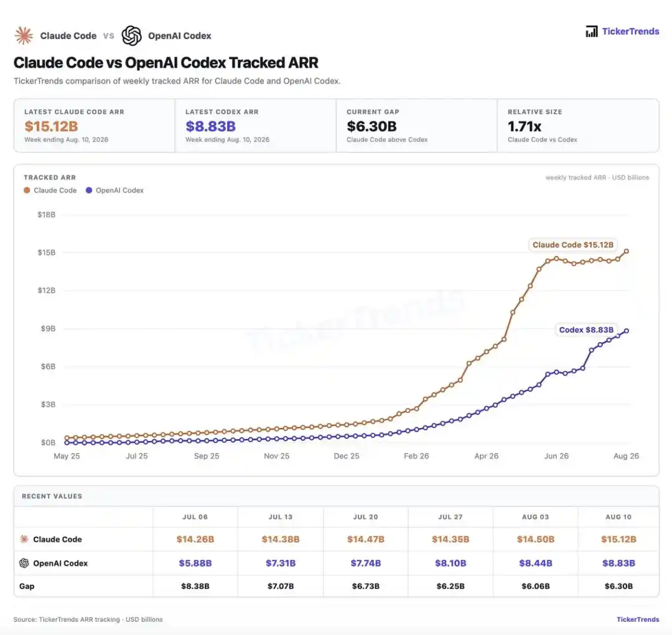Viewport: 672px width, 635px height.
Task: Click the 'JUL 20' column header
Action: (x=366, y=517)
